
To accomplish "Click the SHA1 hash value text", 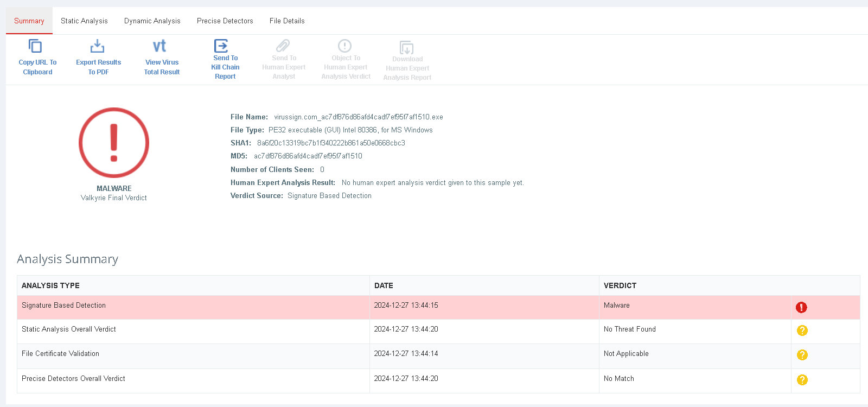I will tap(331, 143).
